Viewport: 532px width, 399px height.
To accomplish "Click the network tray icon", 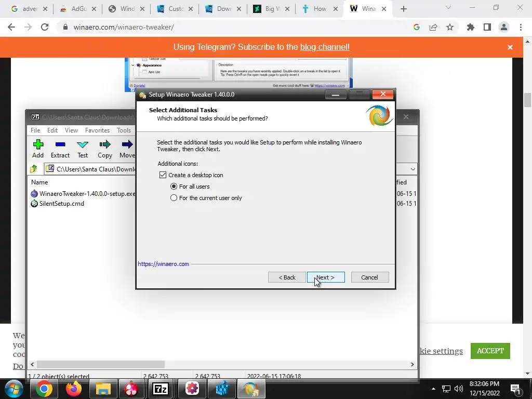I will tap(446, 389).
